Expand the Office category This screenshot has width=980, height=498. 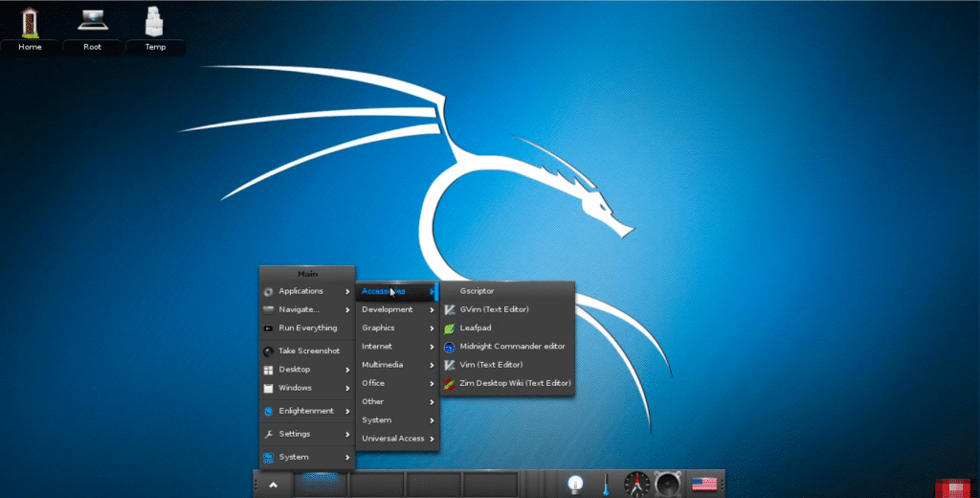click(397, 383)
